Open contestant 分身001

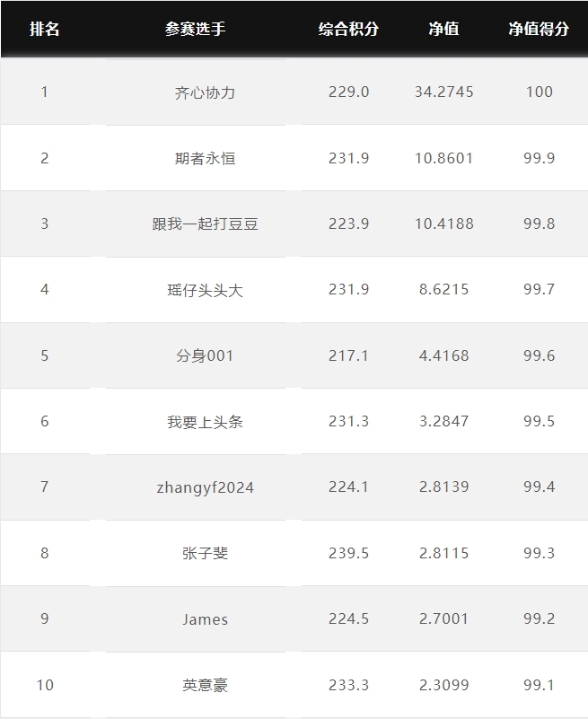(205, 355)
